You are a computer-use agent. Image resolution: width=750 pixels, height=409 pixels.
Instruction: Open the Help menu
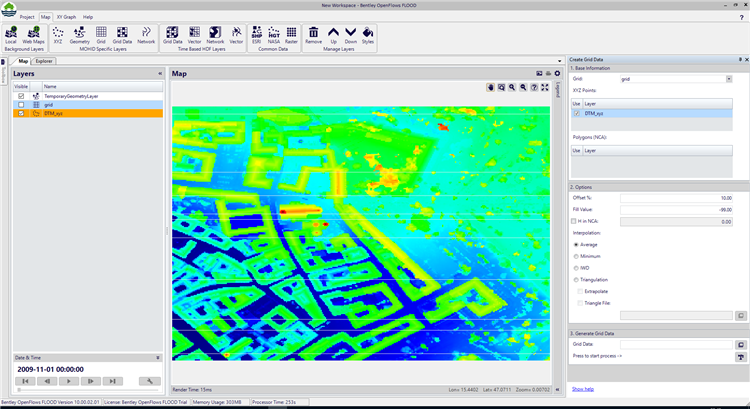[x=88, y=17]
